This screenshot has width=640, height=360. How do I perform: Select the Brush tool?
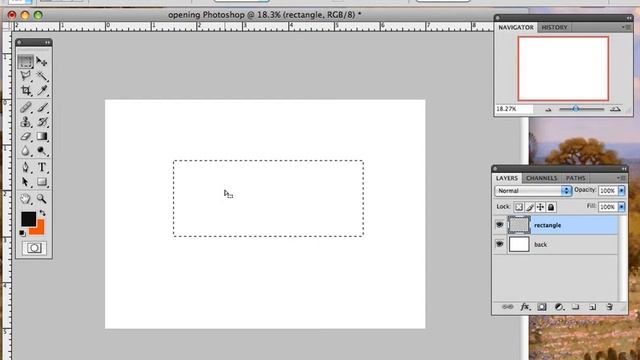click(42, 108)
